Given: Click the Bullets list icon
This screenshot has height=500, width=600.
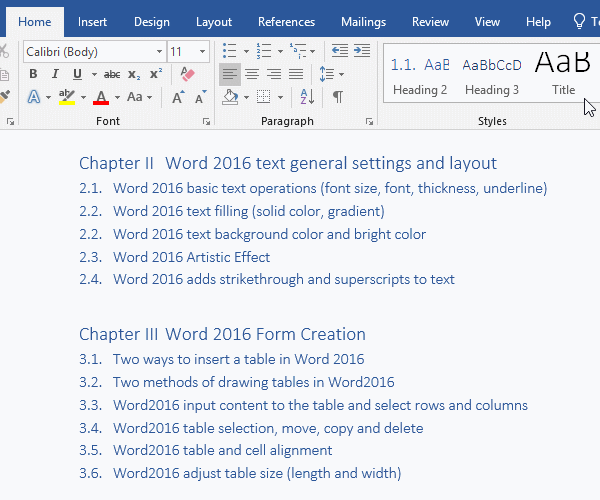Looking at the screenshot, I should click(x=230, y=50).
